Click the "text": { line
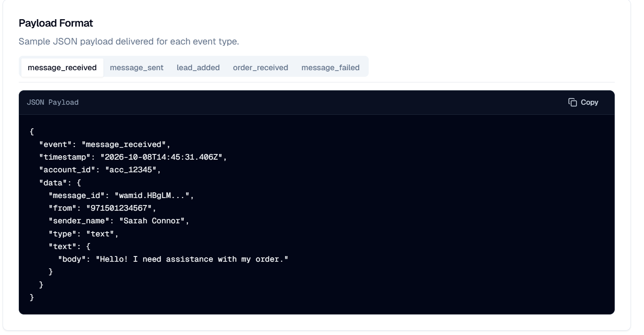This screenshot has width=644, height=335. click(x=70, y=246)
